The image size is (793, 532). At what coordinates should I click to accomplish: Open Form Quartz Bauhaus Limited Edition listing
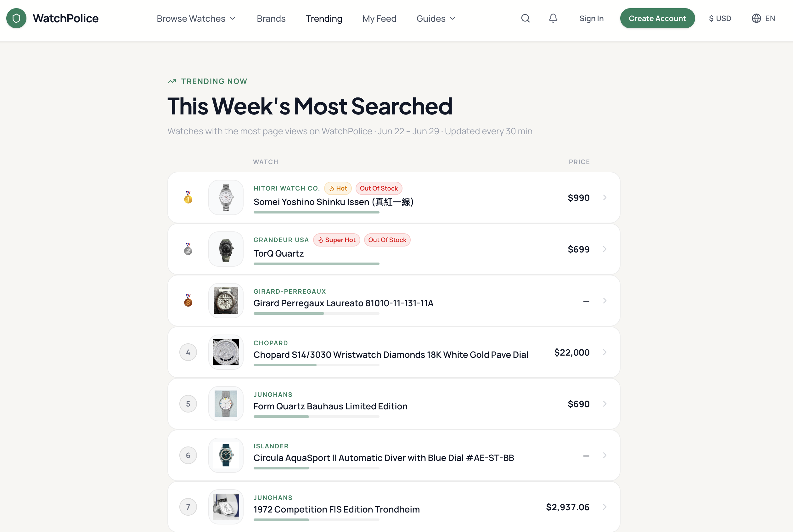[x=394, y=404]
